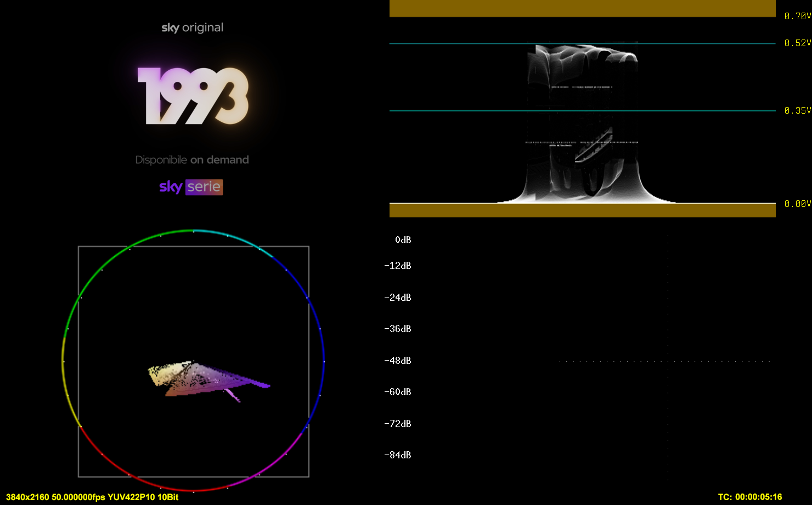This screenshot has height=505, width=812.
Task: Click the glowing 1993 title logo
Action: (193, 96)
